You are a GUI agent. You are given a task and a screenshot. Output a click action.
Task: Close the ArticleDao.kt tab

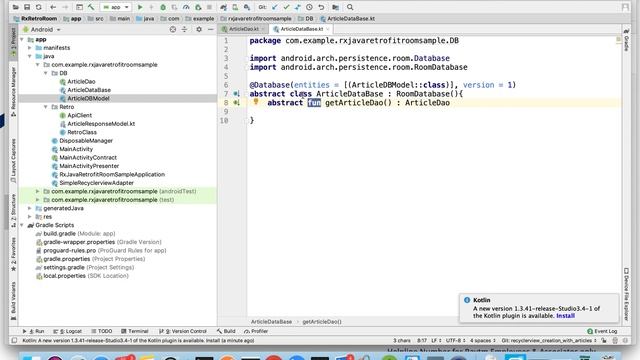pos(263,29)
